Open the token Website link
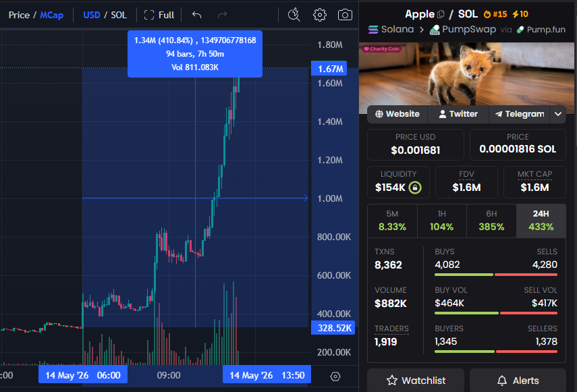Image resolution: width=577 pixels, height=392 pixels. 397,114
